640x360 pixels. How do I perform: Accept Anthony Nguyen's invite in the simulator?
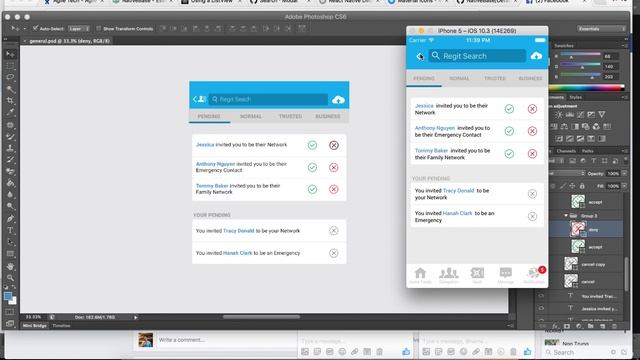(509, 131)
